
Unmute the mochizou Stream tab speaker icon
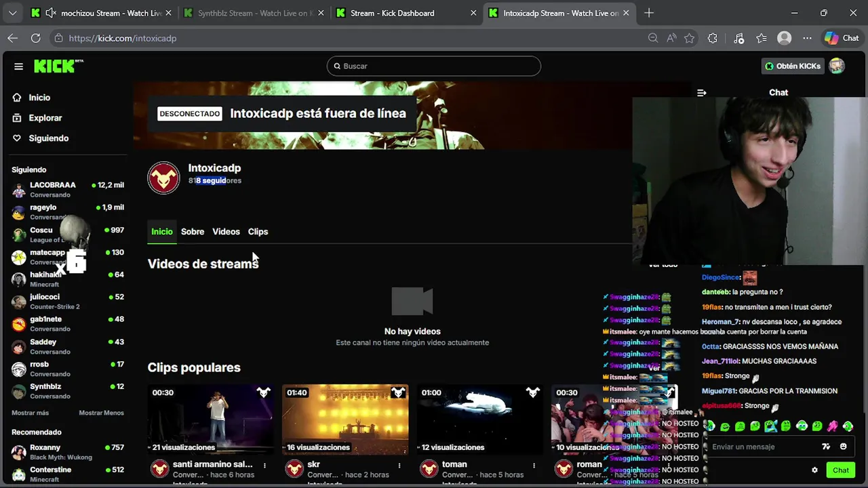[51, 13]
